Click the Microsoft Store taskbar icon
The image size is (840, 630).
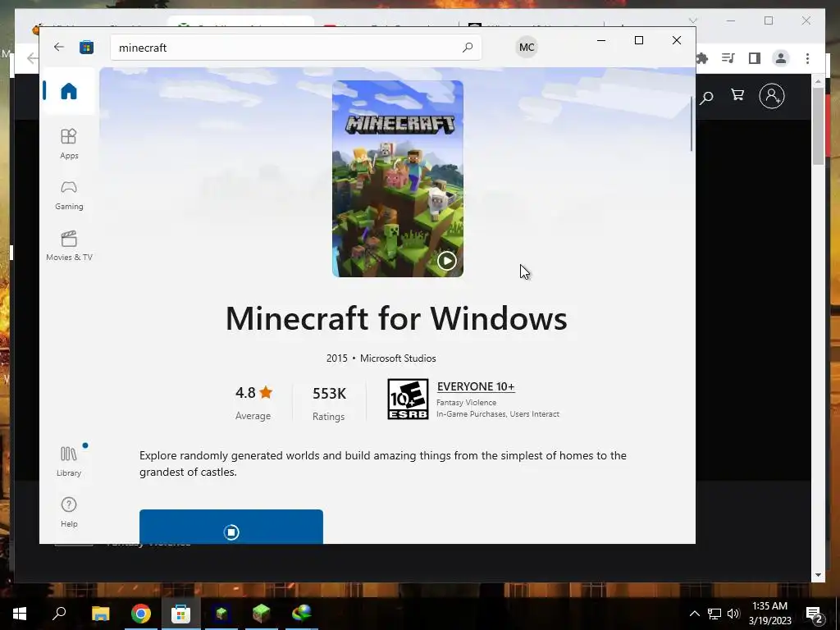pos(181,614)
